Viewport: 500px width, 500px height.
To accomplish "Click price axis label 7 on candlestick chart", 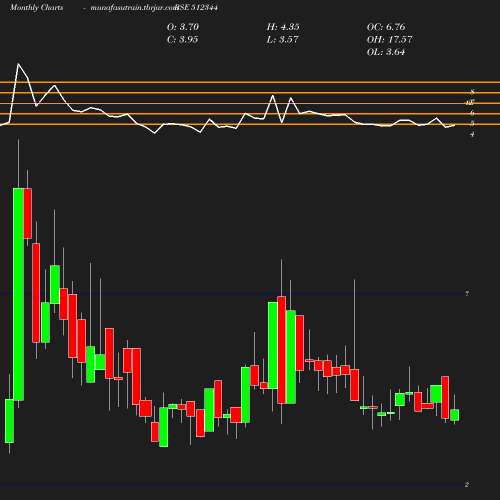I will (x=467, y=294).
